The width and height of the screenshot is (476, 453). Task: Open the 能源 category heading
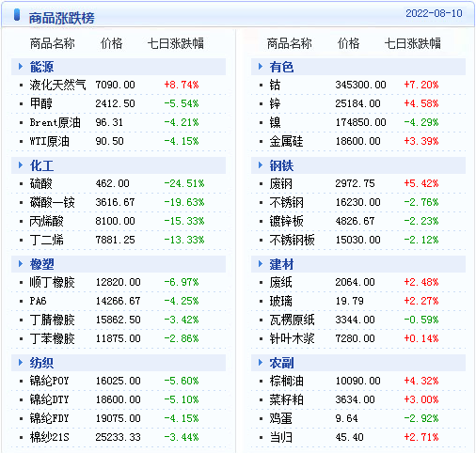[x=41, y=67]
